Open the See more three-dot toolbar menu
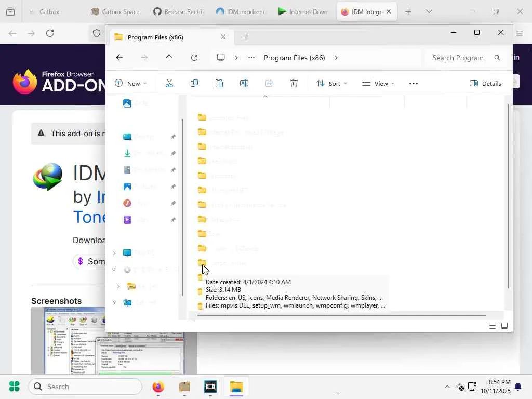The image size is (532, 399). coord(413,84)
